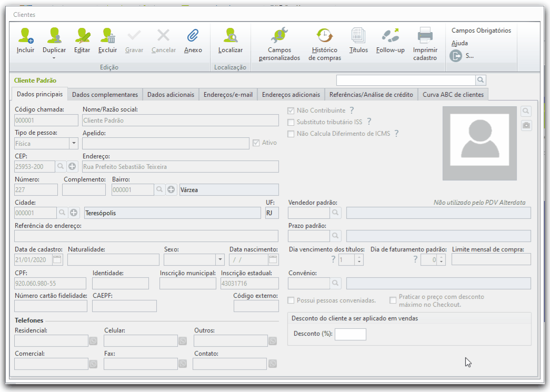The image size is (550, 392).
Task: Click Imprimir cadastro printer icon
Action: click(x=425, y=36)
